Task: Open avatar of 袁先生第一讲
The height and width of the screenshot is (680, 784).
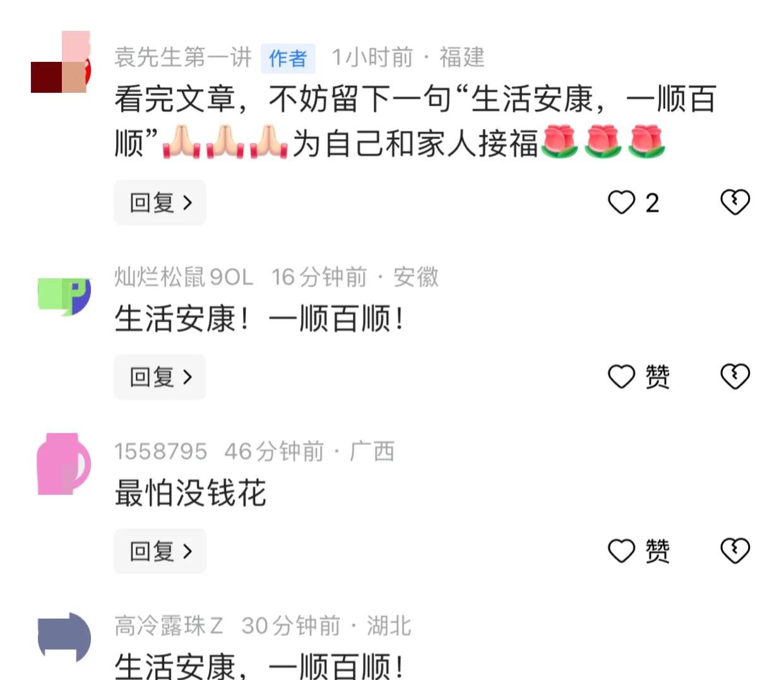Action: 61,62
